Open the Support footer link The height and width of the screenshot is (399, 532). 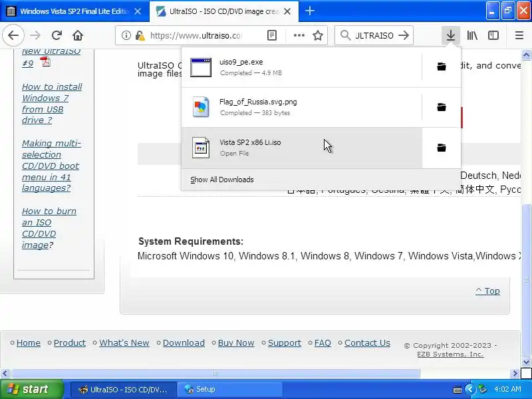pyautogui.click(x=285, y=342)
